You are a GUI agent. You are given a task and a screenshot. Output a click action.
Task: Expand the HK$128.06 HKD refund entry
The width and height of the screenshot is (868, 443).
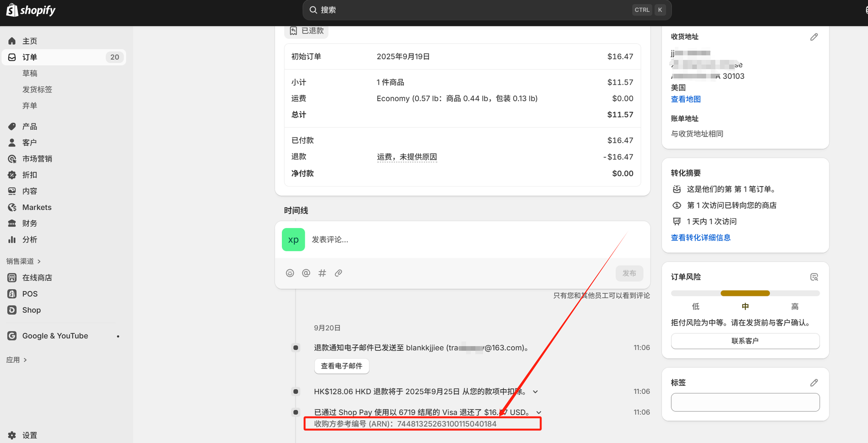pyautogui.click(x=535, y=392)
